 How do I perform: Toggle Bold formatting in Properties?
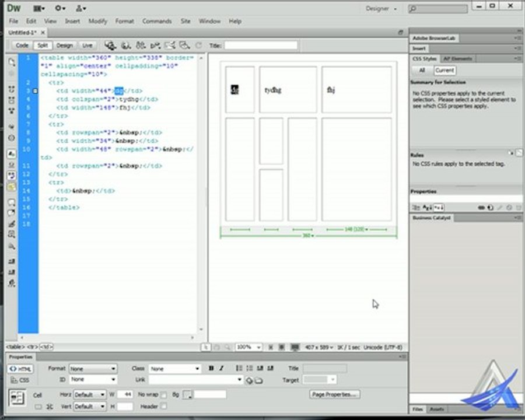click(211, 368)
